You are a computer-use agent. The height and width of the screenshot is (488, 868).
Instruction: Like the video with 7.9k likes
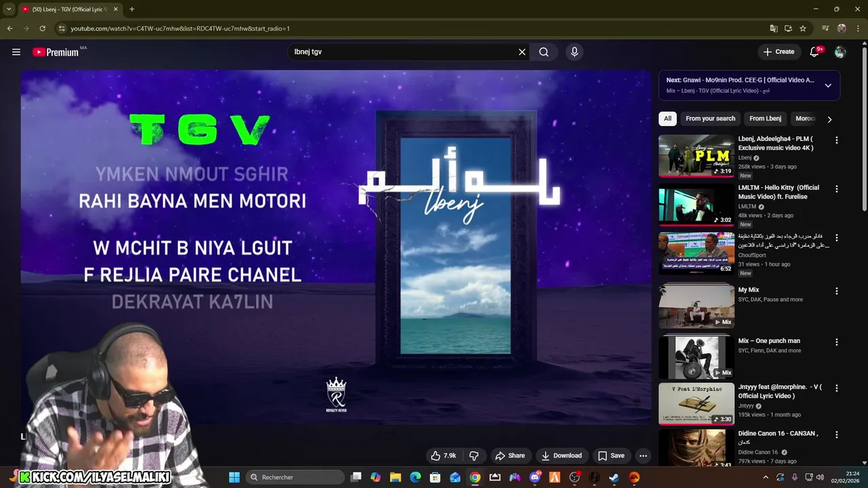click(443, 455)
